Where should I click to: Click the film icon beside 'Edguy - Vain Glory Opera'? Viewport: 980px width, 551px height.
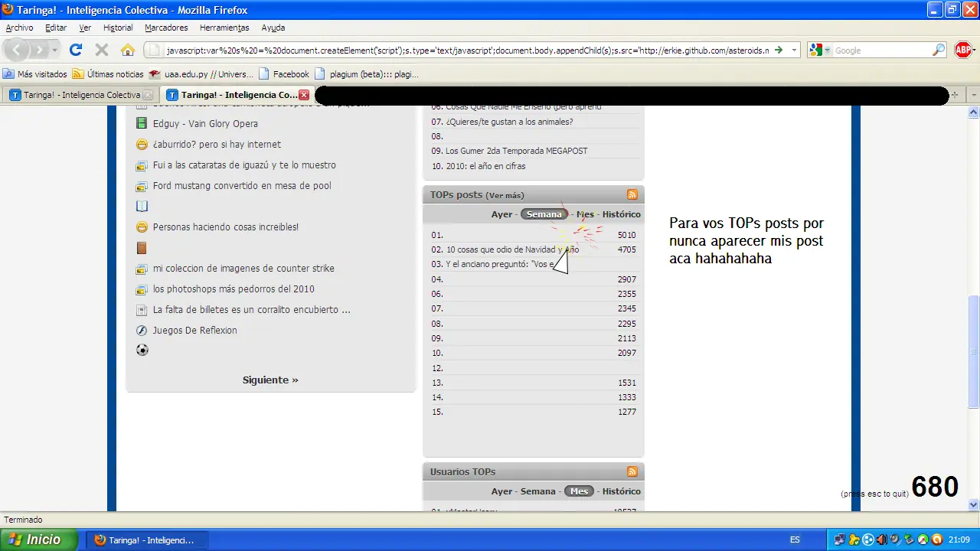(x=142, y=123)
